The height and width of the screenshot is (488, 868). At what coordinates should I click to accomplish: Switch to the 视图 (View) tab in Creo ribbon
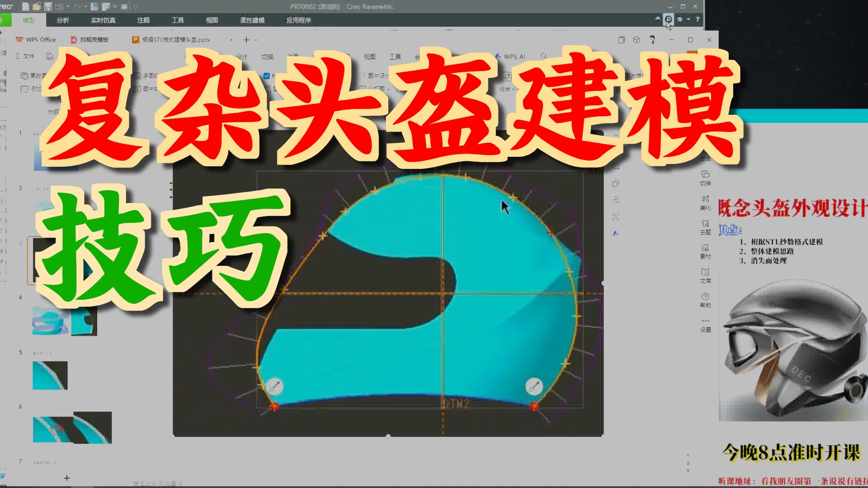213,20
